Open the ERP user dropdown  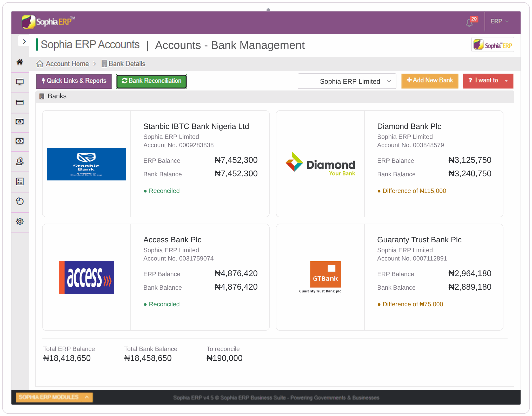499,21
